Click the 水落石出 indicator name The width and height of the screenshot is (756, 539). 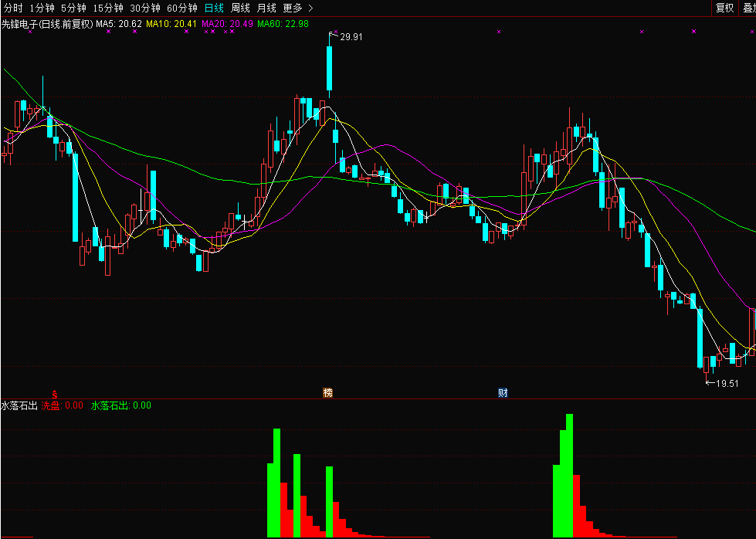click(19, 405)
